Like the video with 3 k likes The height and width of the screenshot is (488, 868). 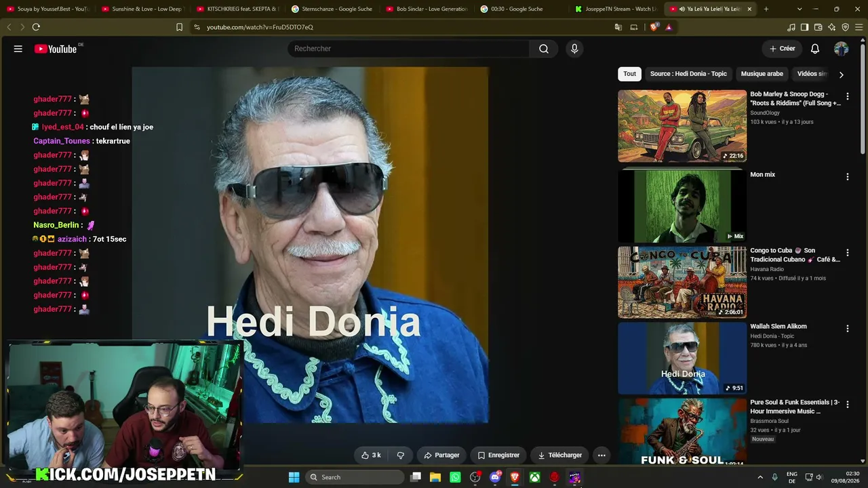pos(371,455)
